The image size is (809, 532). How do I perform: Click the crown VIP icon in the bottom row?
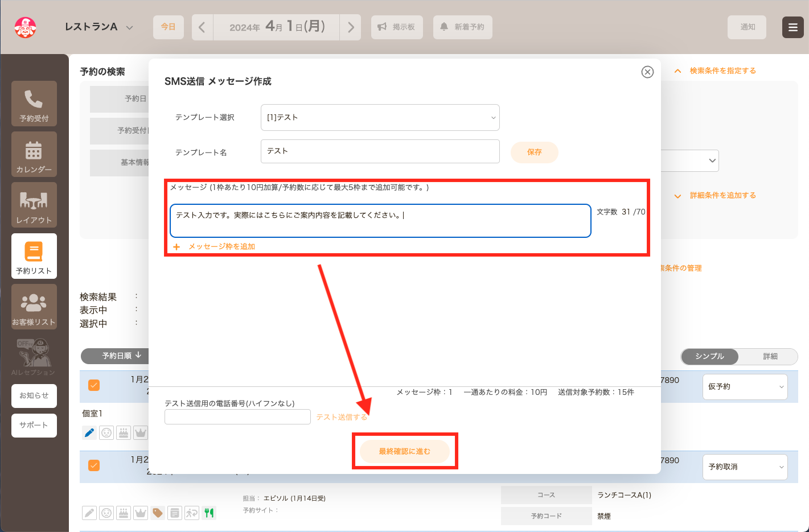click(141, 513)
